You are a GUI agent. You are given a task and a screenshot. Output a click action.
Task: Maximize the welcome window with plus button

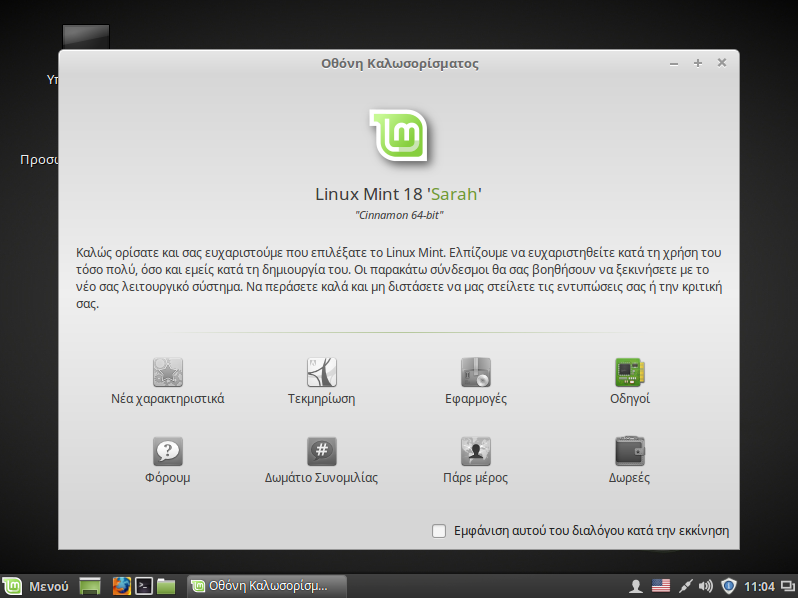(x=698, y=63)
